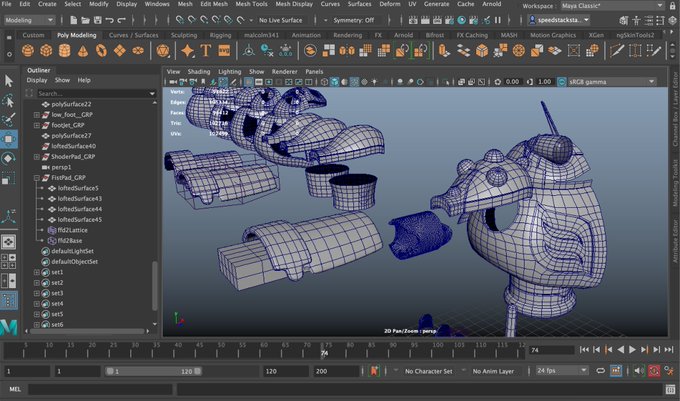The height and width of the screenshot is (401, 680).
Task: Click the SVG import shelf icon
Action: [x=224, y=51]
